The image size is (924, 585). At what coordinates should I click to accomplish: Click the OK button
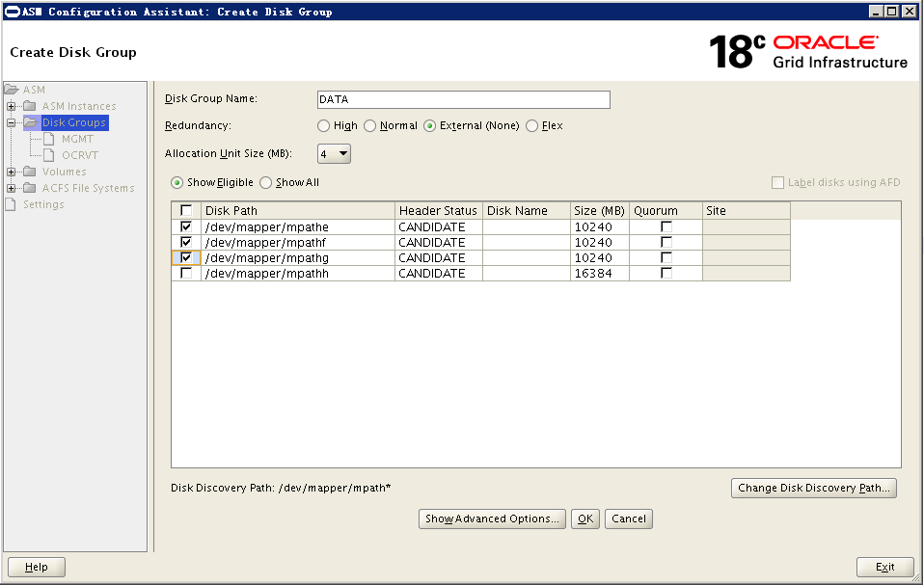(x=585, y=519)
